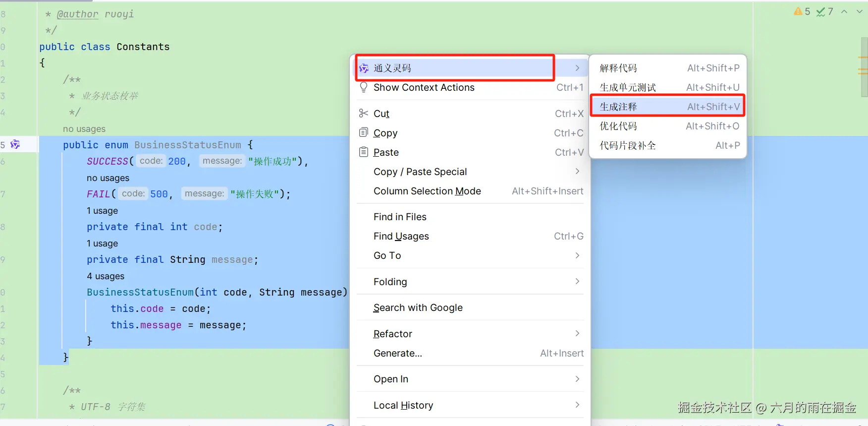Click the value 500 in FAIL
This screenshot has height=426, width=868.
click(x=159, y=194)
